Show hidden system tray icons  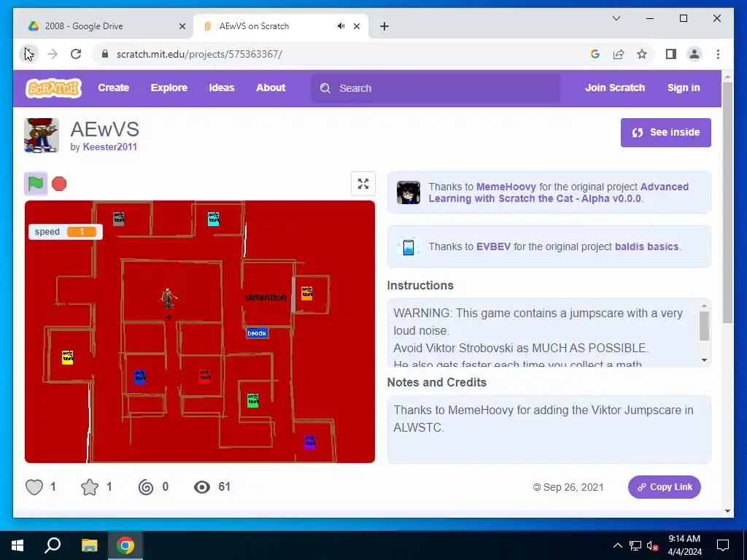click(617, 545)
